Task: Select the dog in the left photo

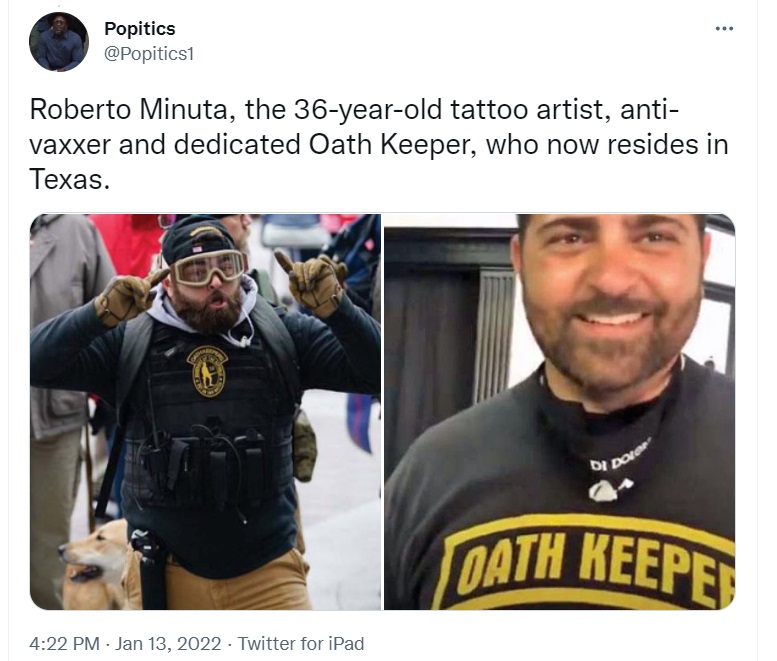Action: pyautogui.click(x=95, y=565)
